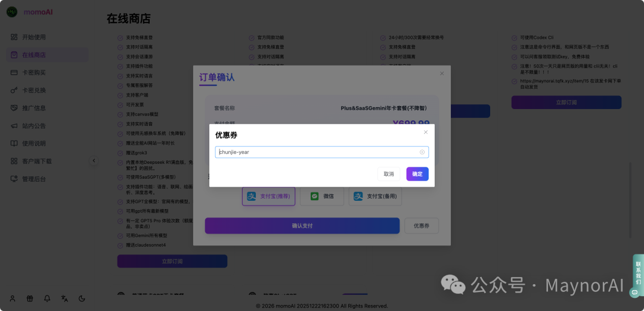Click 立即订阅 under the claudesonnet4 plan
Screen dimensions: 644x311
(172, 262)
